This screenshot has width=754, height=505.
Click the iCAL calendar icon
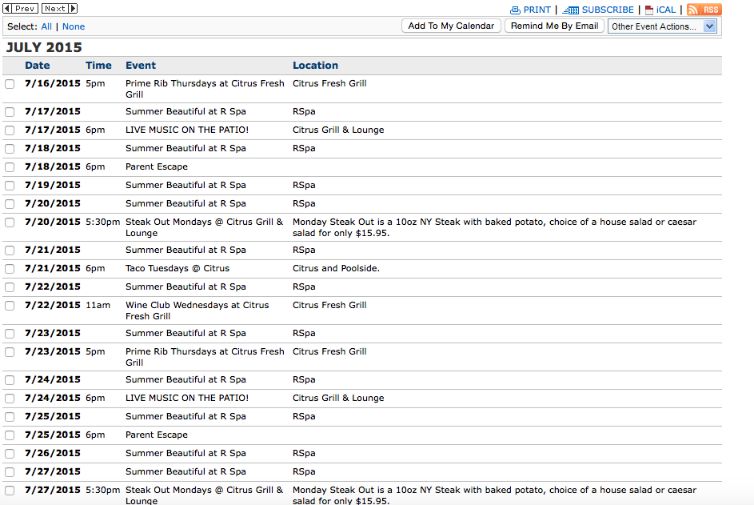[649, 10]
